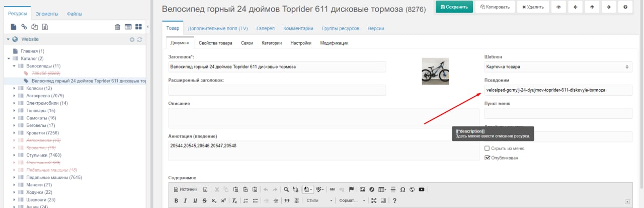This screenshot has height=208, width=644.
Task: Open find tool with magnifier icon
Action: pyautogui.click(x=286, y=189)
